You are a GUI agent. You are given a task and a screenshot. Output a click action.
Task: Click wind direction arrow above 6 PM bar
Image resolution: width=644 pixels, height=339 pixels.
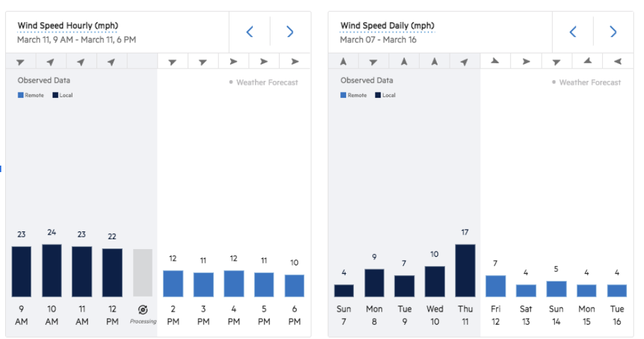point(295,62)
